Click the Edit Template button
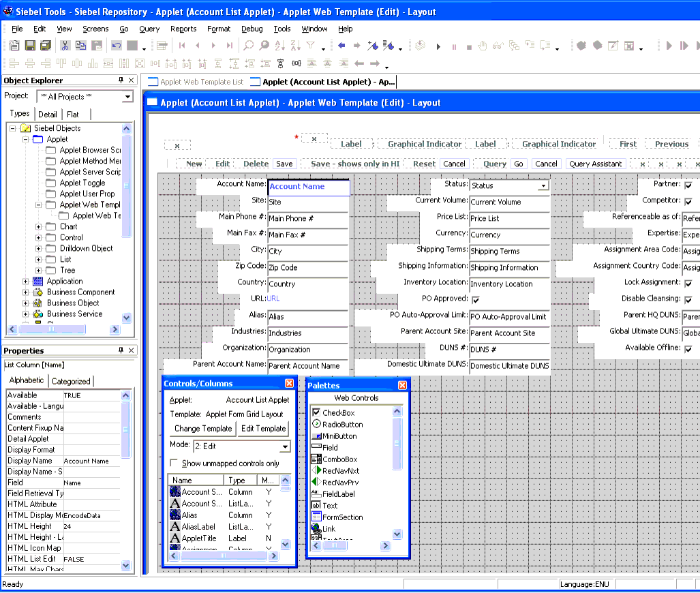The image size is (700, 593). pyautogui.click(x=263, y=429)
